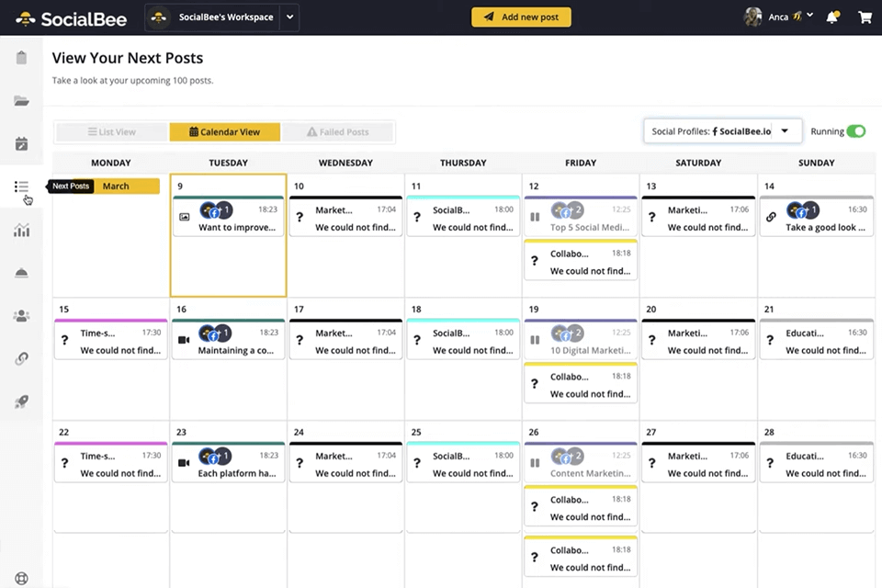Click the video icon on Tuesday 23 post
882x588 pixels.
(x=184, y=462)
